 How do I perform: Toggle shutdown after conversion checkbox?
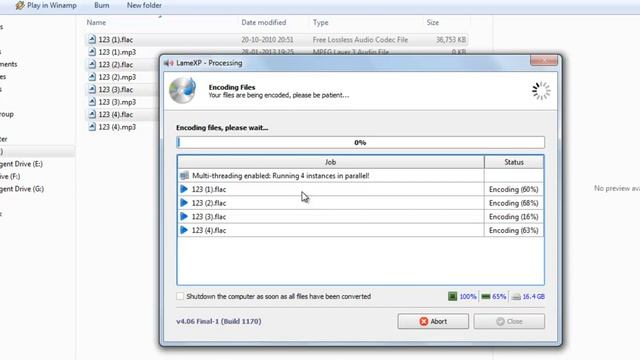(180, 296)
